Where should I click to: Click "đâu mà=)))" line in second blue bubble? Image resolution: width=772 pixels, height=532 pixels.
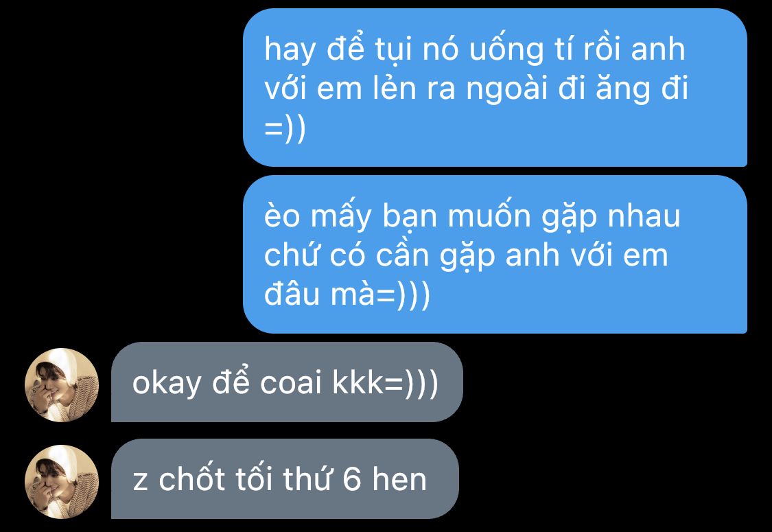coord(347,294)
